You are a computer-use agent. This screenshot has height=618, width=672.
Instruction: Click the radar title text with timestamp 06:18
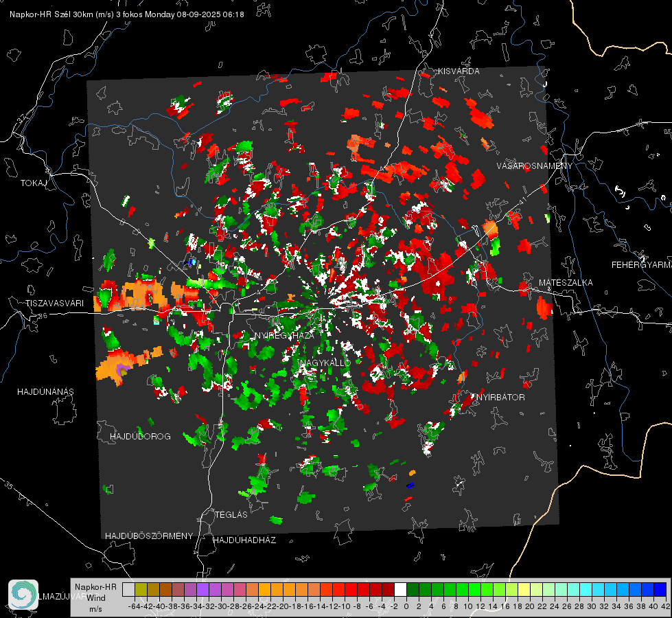tap(127, 14)
